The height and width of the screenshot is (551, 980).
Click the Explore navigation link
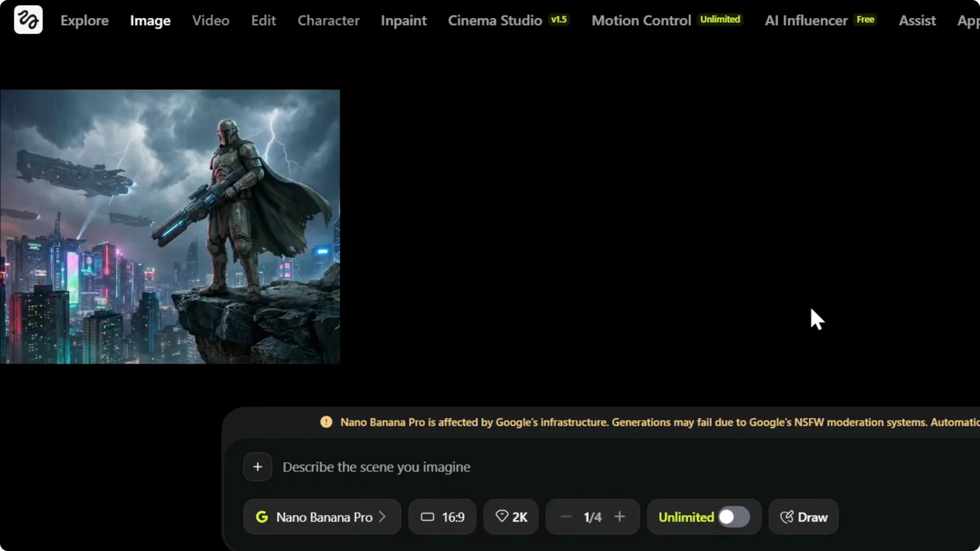84,20
